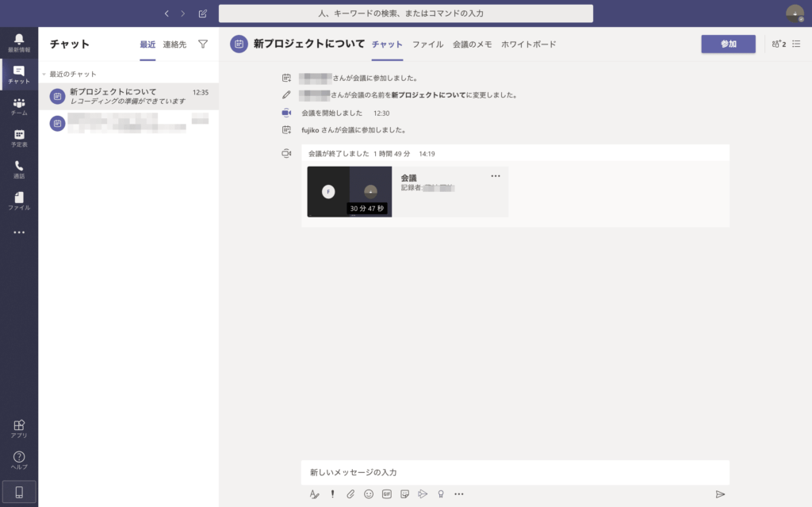
Task: Expand more apps in the left sidebar
Action: pyautogui.click(x=18, y=232)
